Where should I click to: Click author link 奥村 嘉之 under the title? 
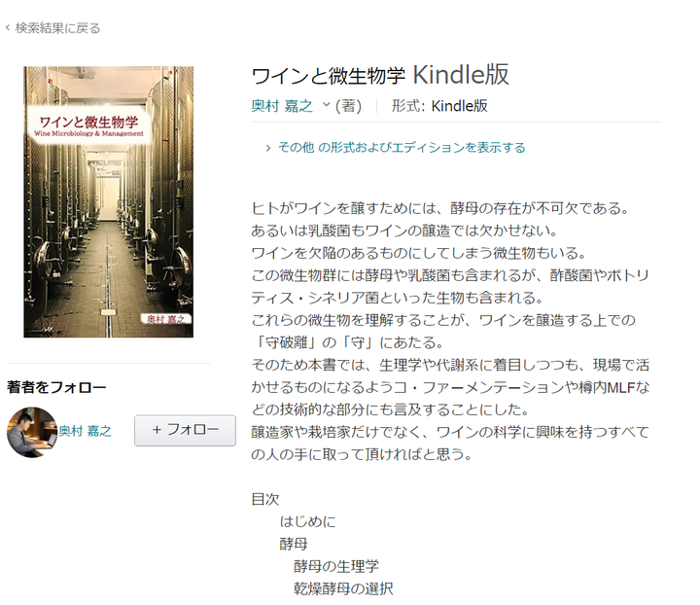pos(282,106)
